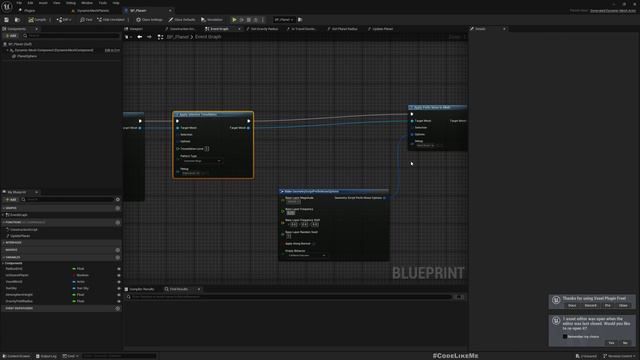Click the Browse to asset icon in toolbar
640x360 pixels.
tap(17, 20)
